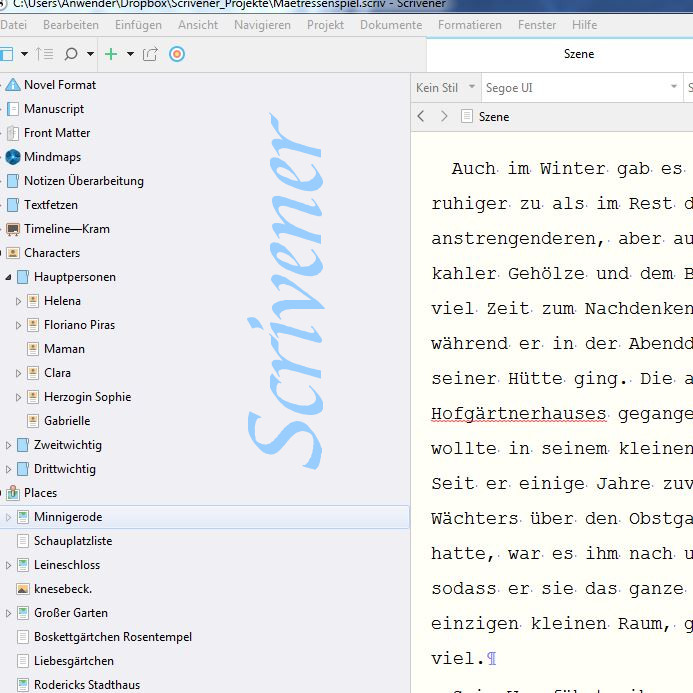Select Textfetzen in the binder
Viewport: 693px width, 693px height.
[51, 205]
